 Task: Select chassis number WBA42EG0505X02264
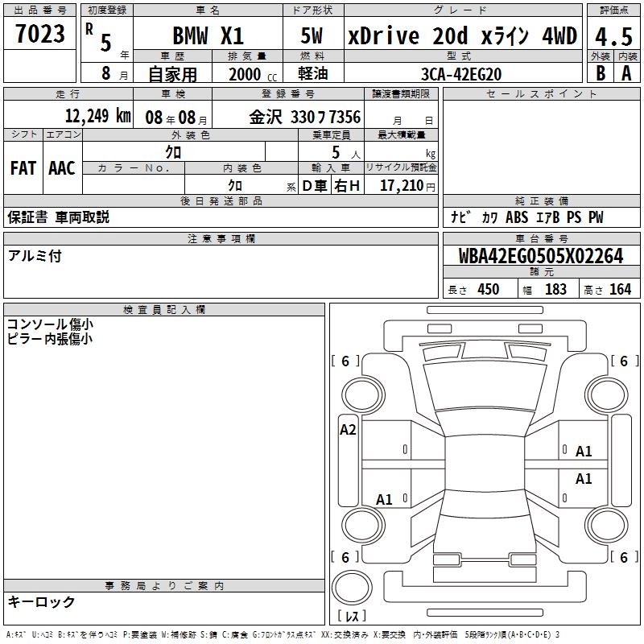[x=541, y=256]
